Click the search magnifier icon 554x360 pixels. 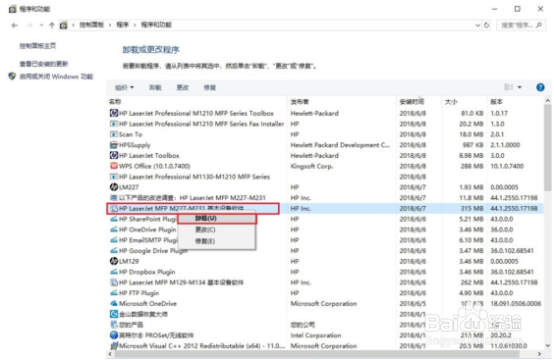539,25
